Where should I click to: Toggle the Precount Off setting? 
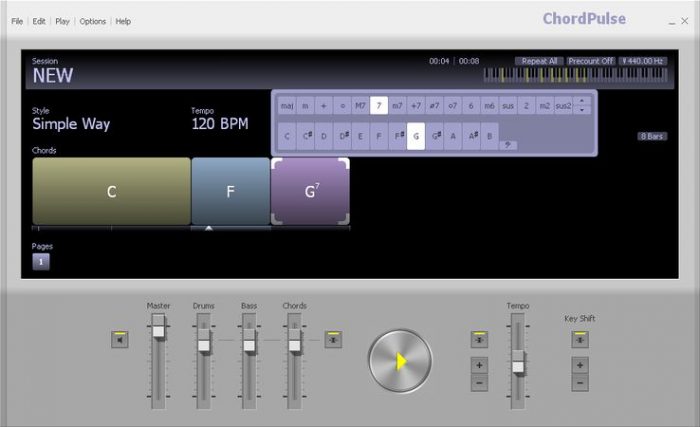pos(590,61)
